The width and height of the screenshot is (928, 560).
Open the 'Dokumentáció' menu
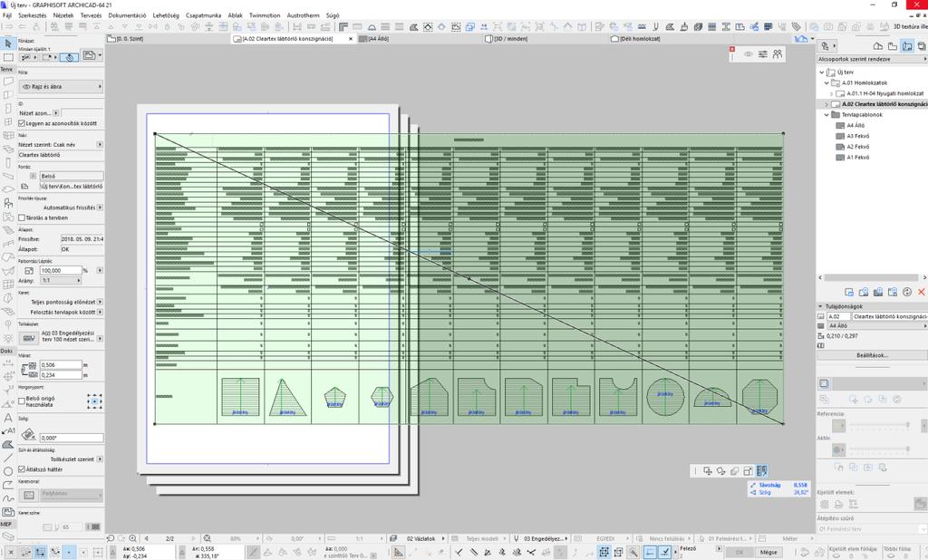pyautogui.click(x=127, y=15)
